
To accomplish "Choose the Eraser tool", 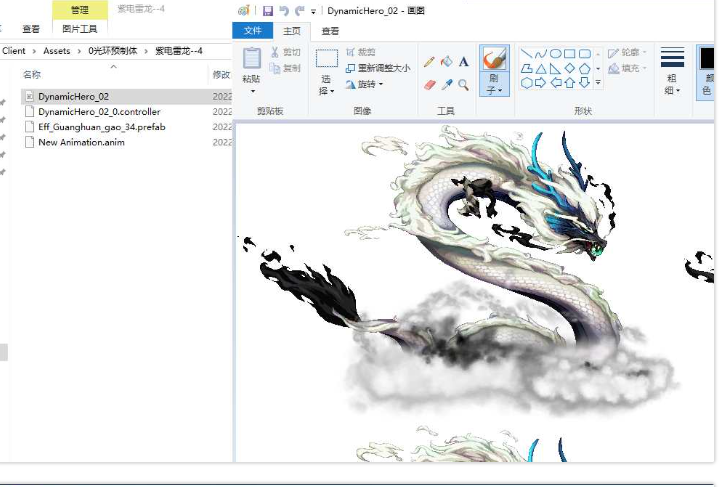I will click(430, 85).
